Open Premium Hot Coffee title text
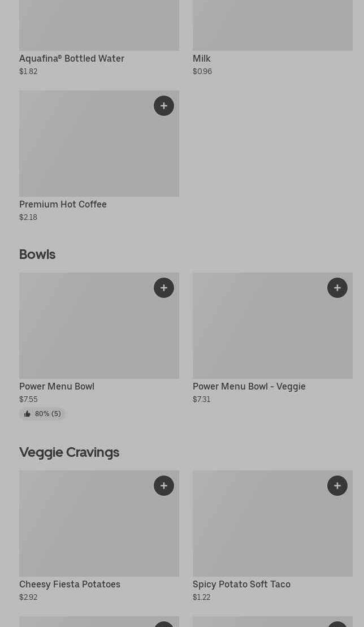This screenshot has height=627, width=364. (63, 204)
